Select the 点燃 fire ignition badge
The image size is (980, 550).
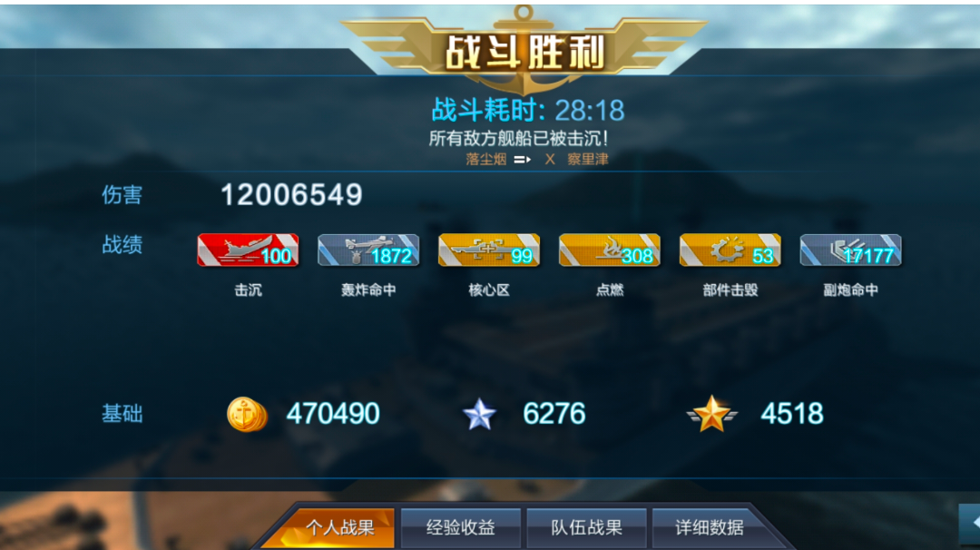610,250
